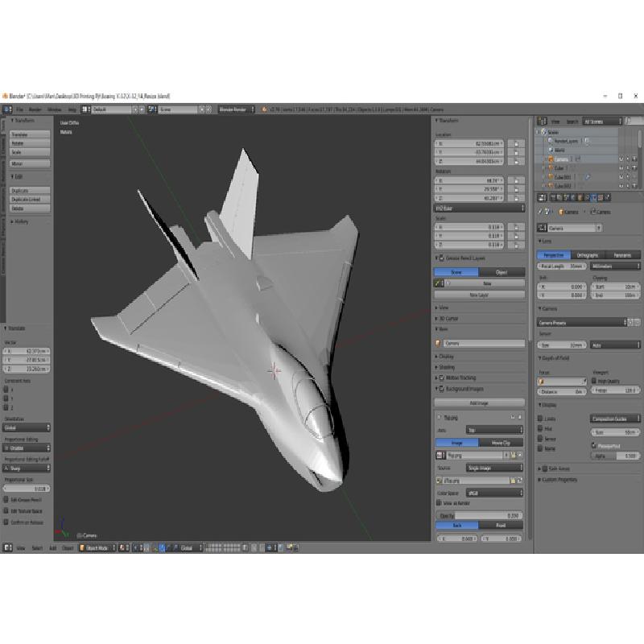Open the File menu
The image size is (644, 644).
click(x=19, y=109)
